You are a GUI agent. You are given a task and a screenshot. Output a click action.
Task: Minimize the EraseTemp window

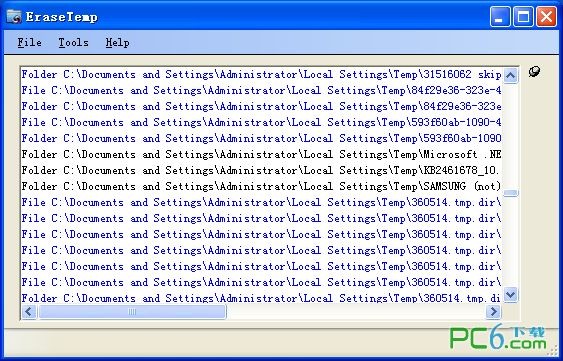point(499,17)
